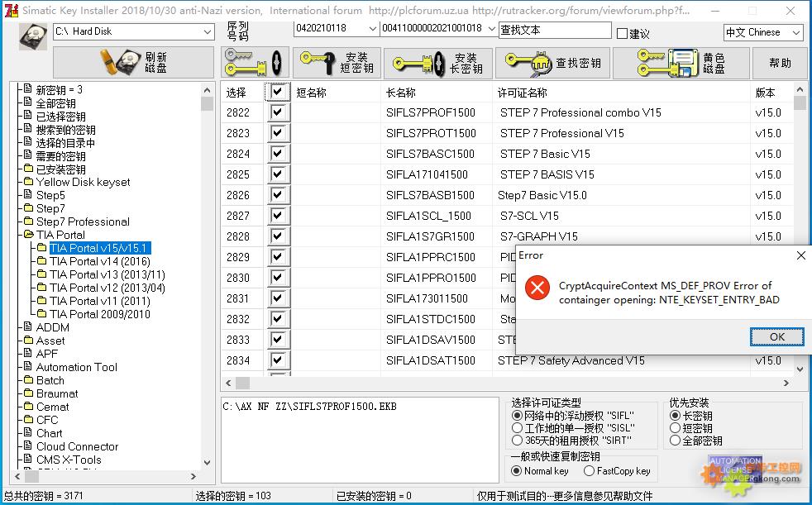The width and height of the screenshot is (812, 505).
Task: Uncheck the checkbox in row 2825
Action: [x=278, y=174]
